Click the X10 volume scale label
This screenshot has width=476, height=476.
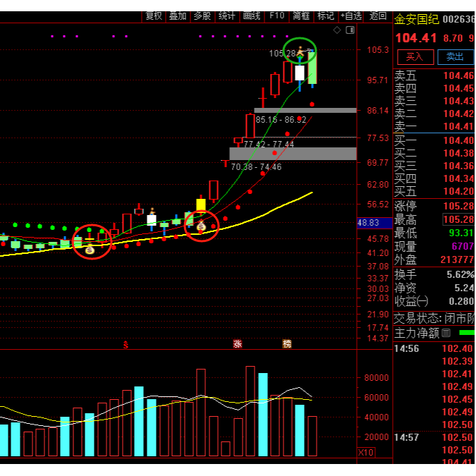[x=366, y=452]
